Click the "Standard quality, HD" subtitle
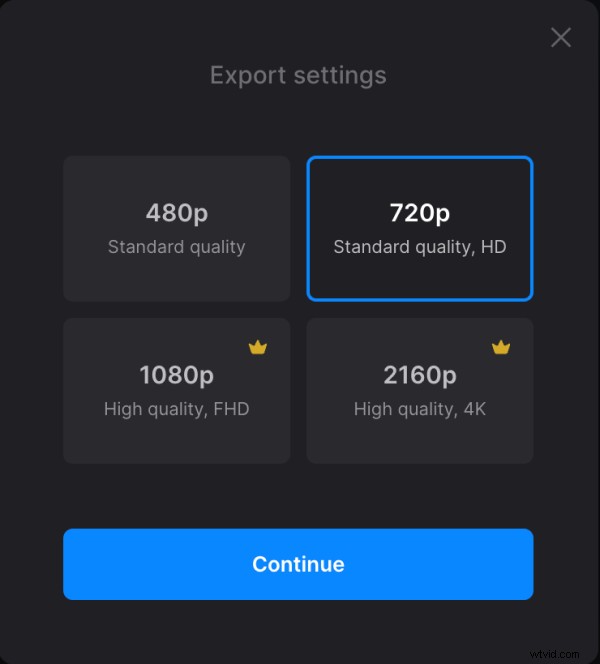Viewport: 600px width, 664px height. coord(420,247)
